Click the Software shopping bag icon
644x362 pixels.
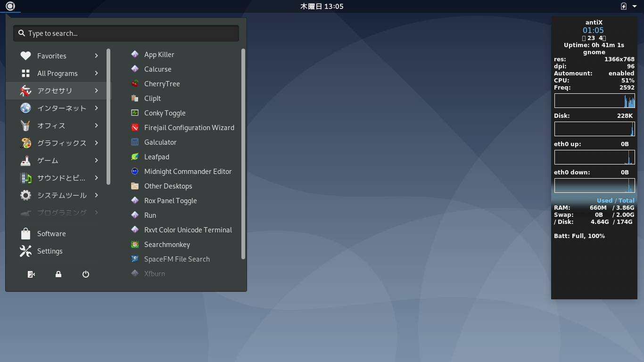(25, 234)
